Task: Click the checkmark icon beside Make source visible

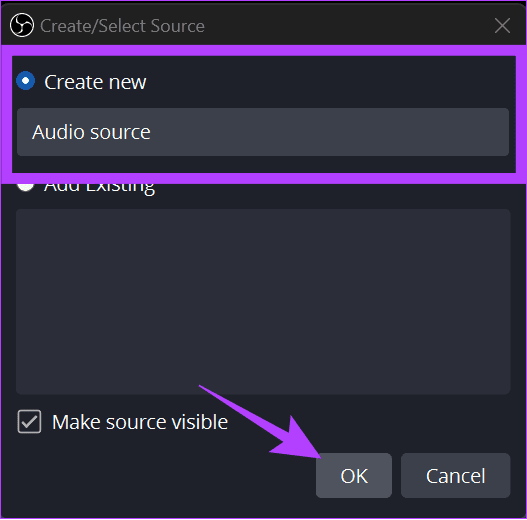Action: pyautogui.click(x=29, y=422)
